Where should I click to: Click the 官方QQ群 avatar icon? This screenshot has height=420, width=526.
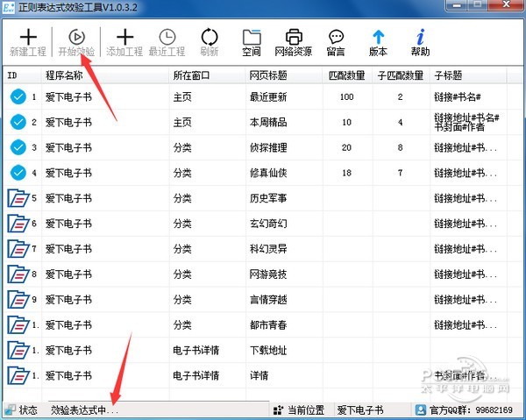[420, 410]
